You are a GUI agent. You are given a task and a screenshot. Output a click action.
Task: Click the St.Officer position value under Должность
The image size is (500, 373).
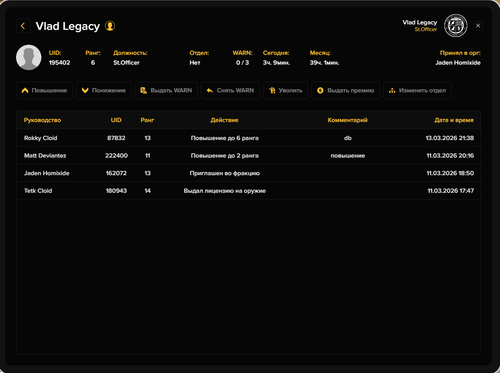(126, 63)
